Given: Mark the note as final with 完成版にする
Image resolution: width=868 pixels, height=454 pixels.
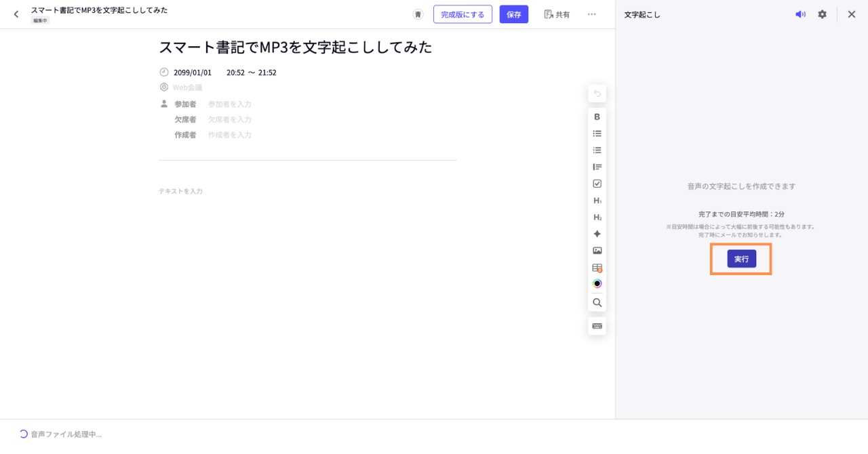Looking at the screenshot, I should [x=462, y=14].
